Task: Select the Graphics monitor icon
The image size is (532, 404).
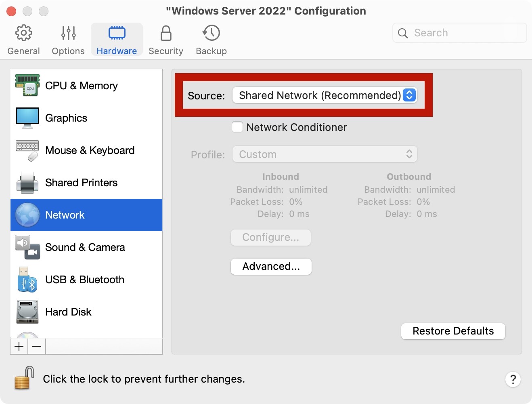Action: (27, 118)
